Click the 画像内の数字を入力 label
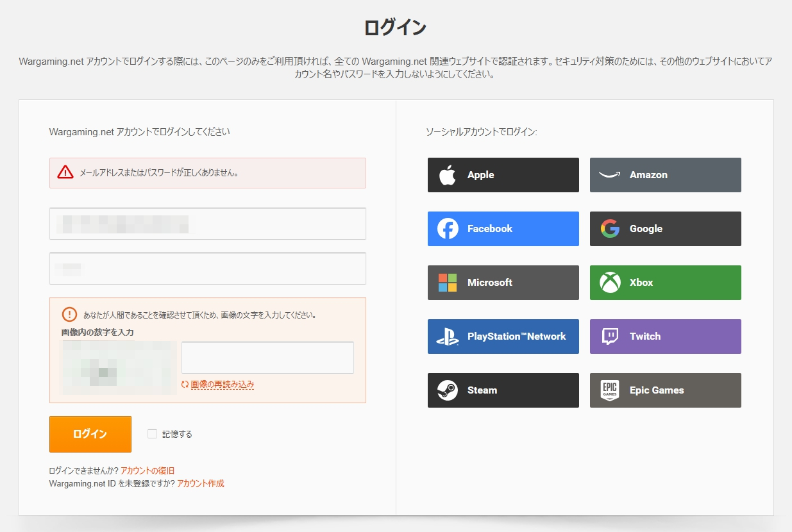Viewport: 792px width, 532px height. (x=97, y=332)
